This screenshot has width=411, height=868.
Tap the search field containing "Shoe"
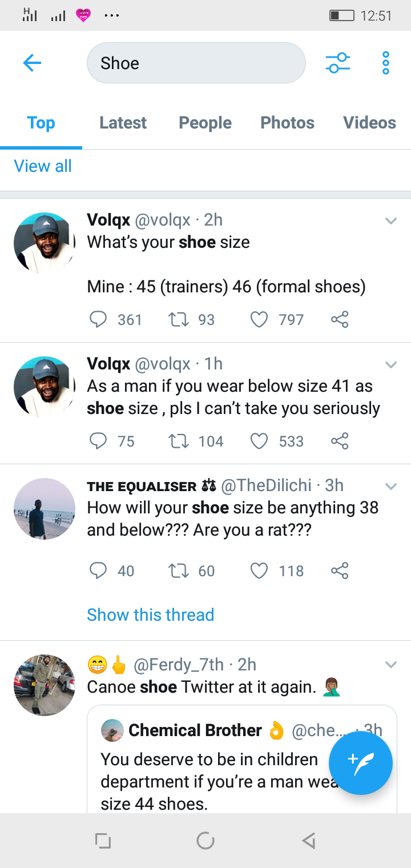196,63
